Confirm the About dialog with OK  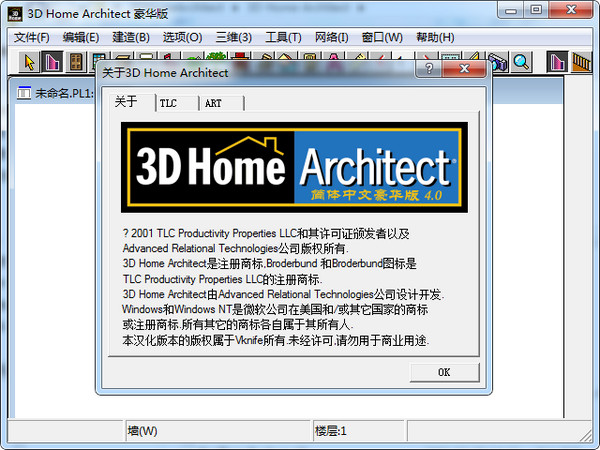[444, 372]
